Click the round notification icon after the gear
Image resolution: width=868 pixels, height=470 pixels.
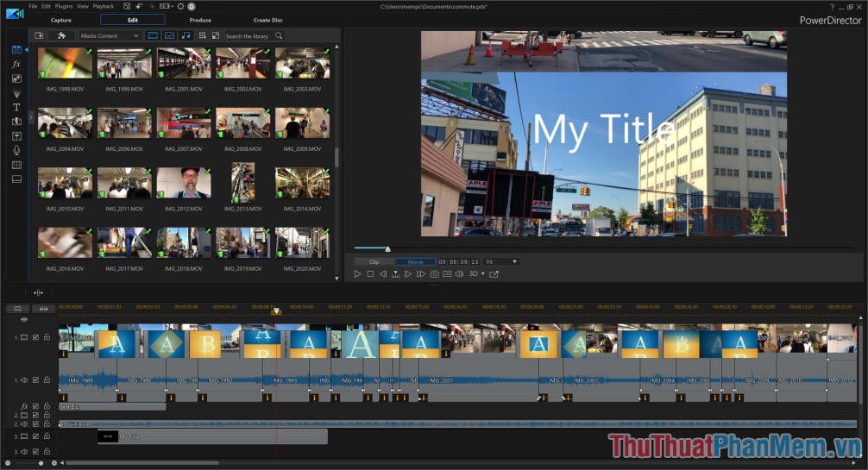coord(192,6)
